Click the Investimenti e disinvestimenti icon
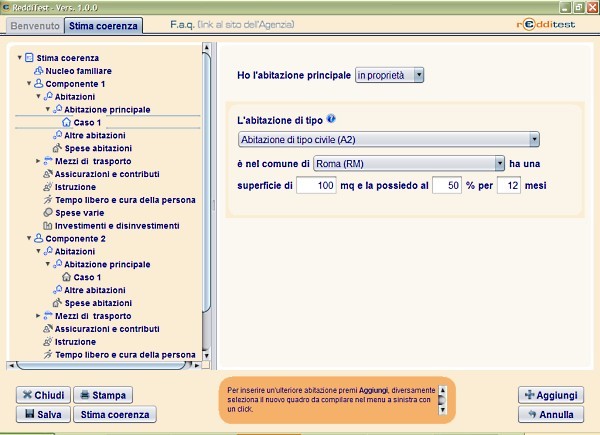 [48, 225]
